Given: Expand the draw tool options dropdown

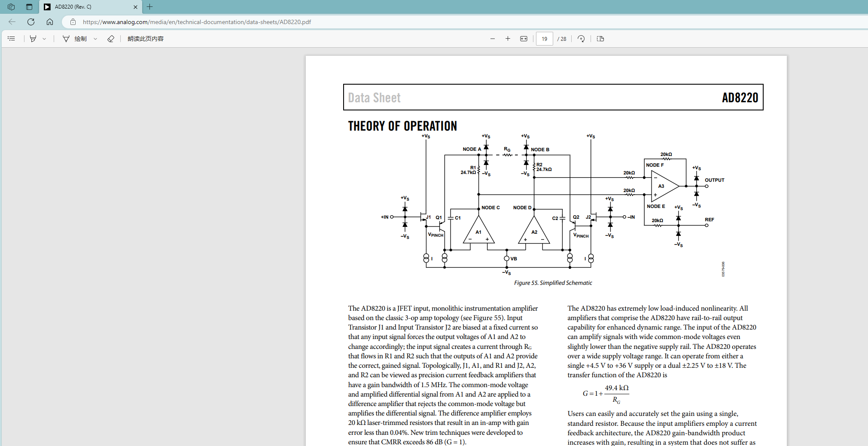Looking at the screenshot, I should pos(95,39).
